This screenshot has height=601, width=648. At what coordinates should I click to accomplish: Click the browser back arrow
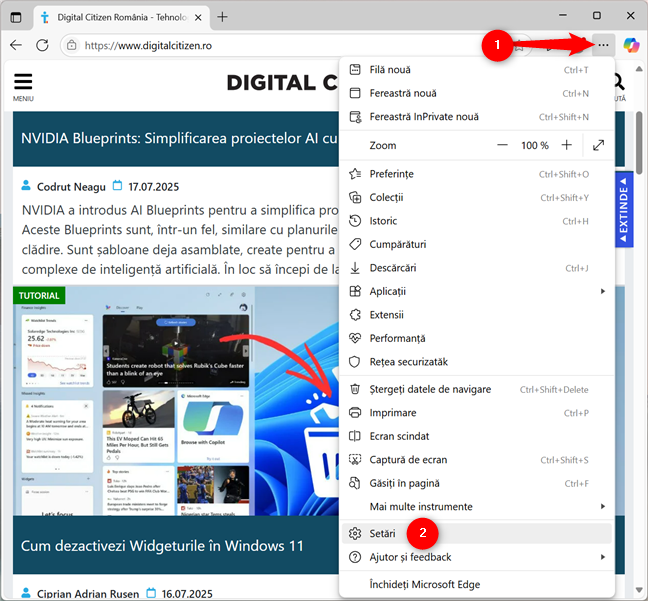tap(15, 45)
